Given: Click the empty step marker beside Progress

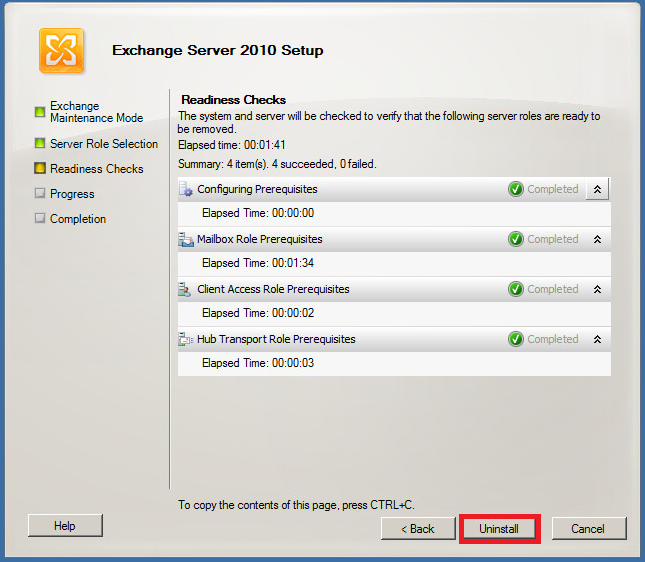Looking at the screenshot, I should coord(40,193).
